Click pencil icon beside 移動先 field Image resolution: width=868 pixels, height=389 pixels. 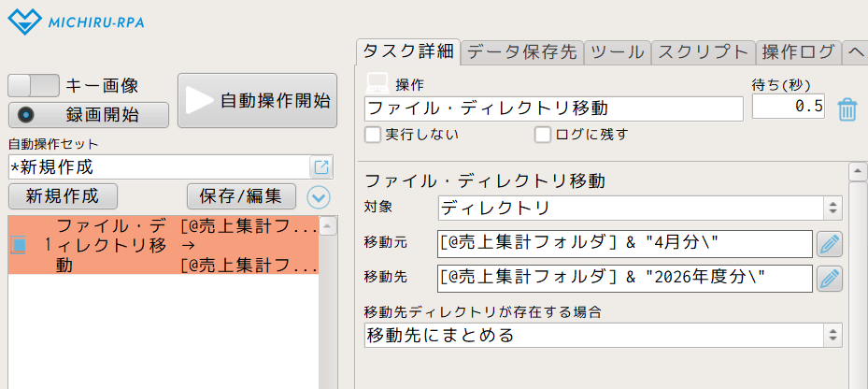pyautogui.click(x=830, y=279)
